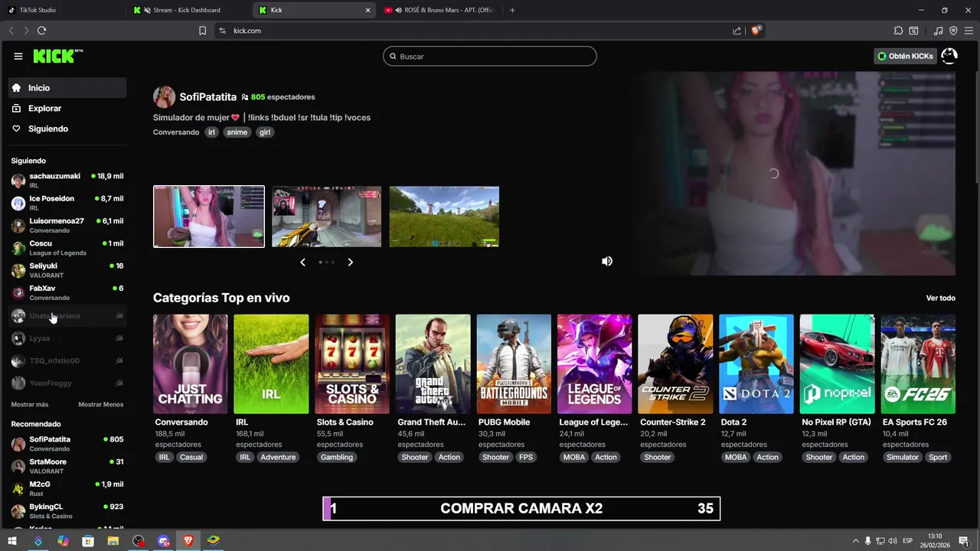Open the Slots & Casino category card
The width and height of the screenshot is (980, 551).
[x=352, y=364]
